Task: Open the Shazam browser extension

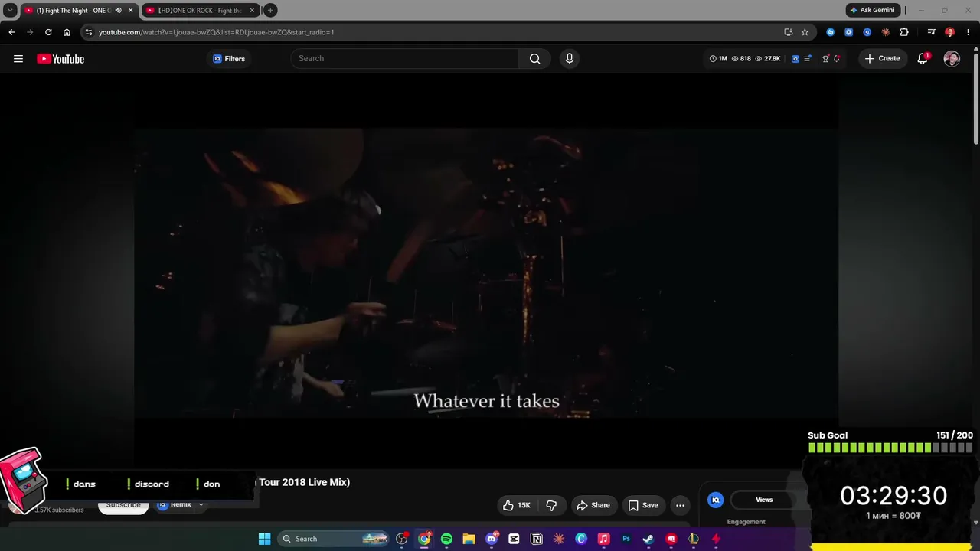Action: [831, 32]
